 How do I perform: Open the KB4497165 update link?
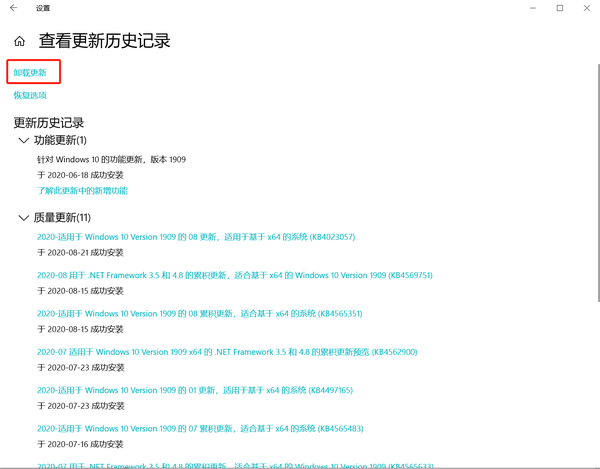[x=196, y=390]
